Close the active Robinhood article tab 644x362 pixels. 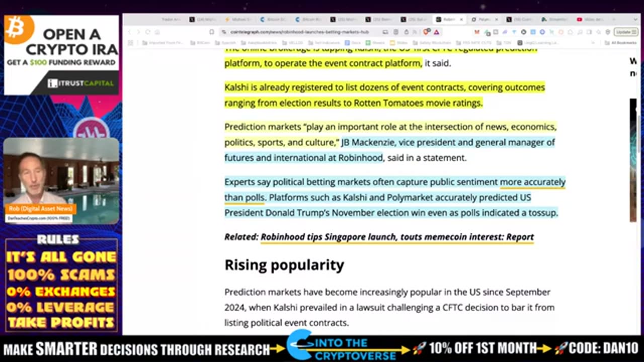click(x=461, y=20)
